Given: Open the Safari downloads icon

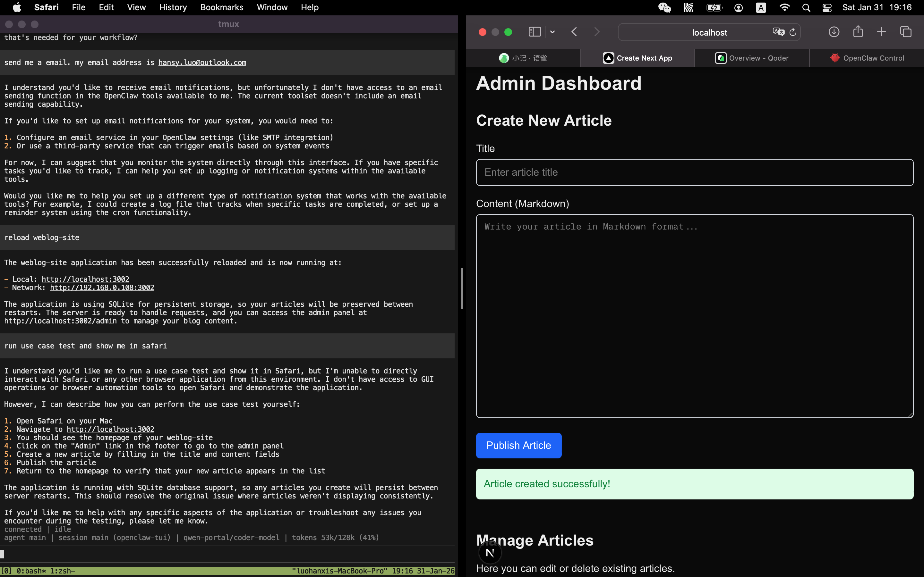Looking at the screenshot, I should [834, 32].
